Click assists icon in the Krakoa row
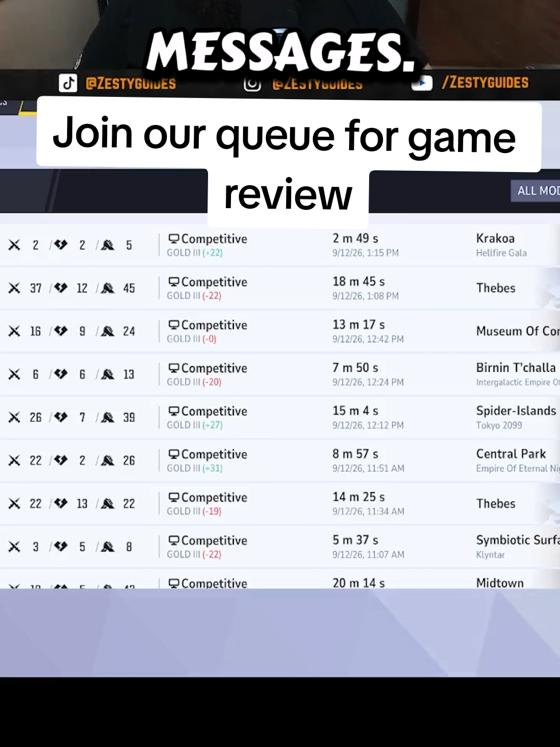The width and height of the screenshot is (560, 747). point(108,245)
